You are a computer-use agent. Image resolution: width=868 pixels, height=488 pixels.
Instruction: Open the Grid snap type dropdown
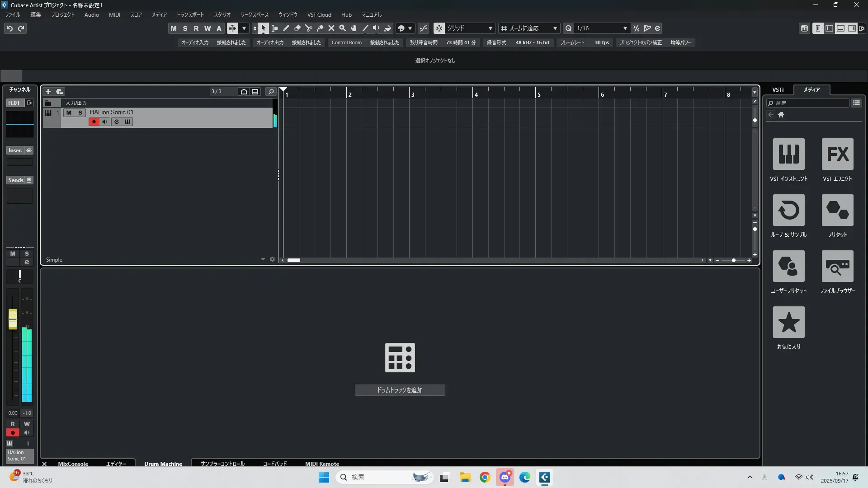(470, 28)
